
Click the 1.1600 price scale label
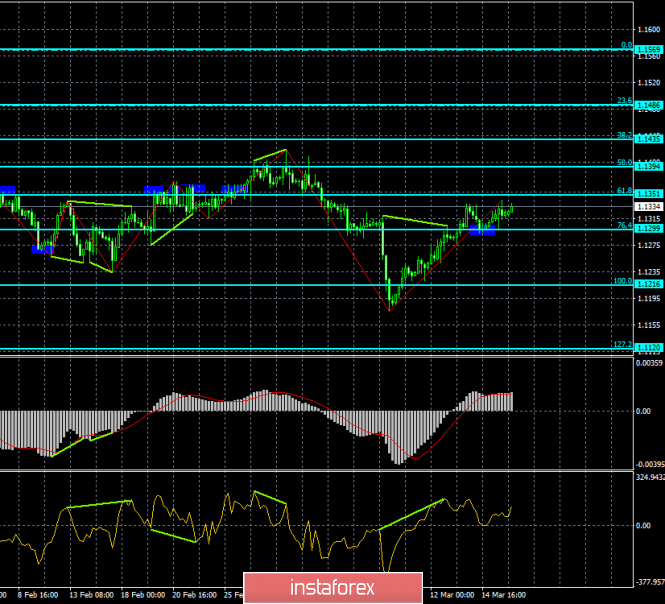coord(649,29)
